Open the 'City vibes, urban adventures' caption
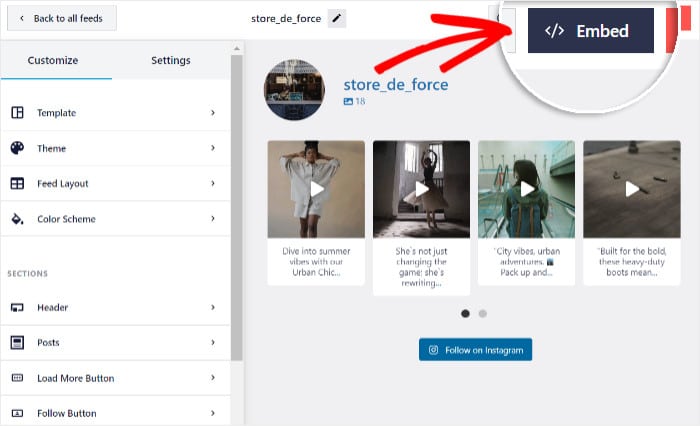 pos(527,262)
